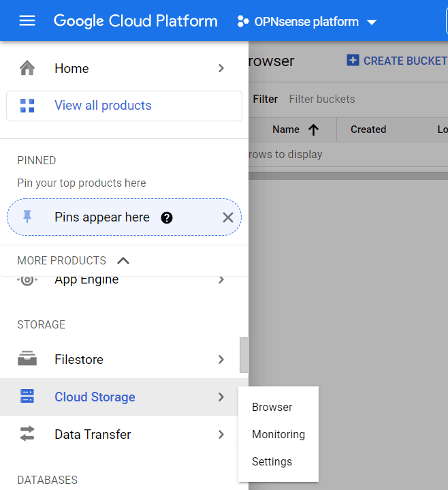Open the Data Transfer menu item
Screen dimensions: 448x490
[x=124, y=434]
